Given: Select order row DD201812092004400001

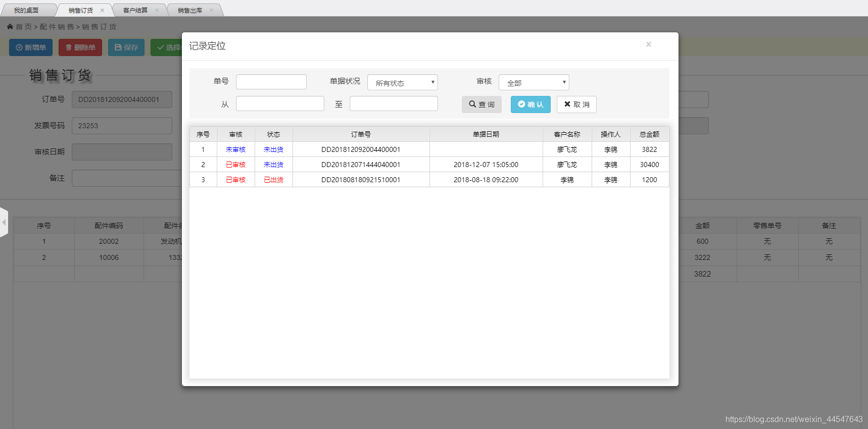Looking at the screenshot, I should pos(429,149).
